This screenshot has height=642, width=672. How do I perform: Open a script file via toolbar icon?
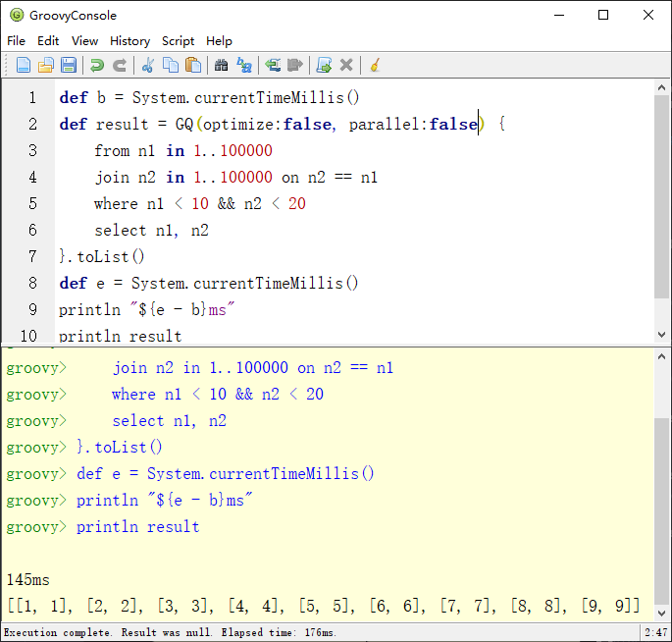coord(46,65)
